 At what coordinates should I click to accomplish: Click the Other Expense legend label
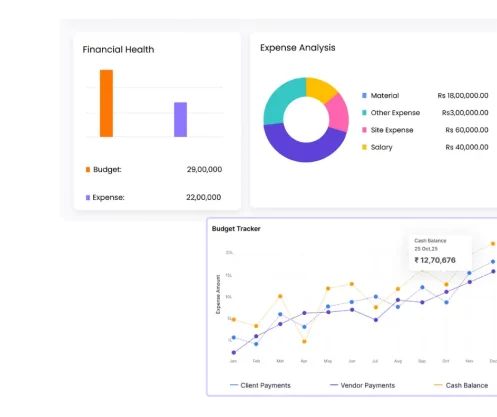(395, 113)
